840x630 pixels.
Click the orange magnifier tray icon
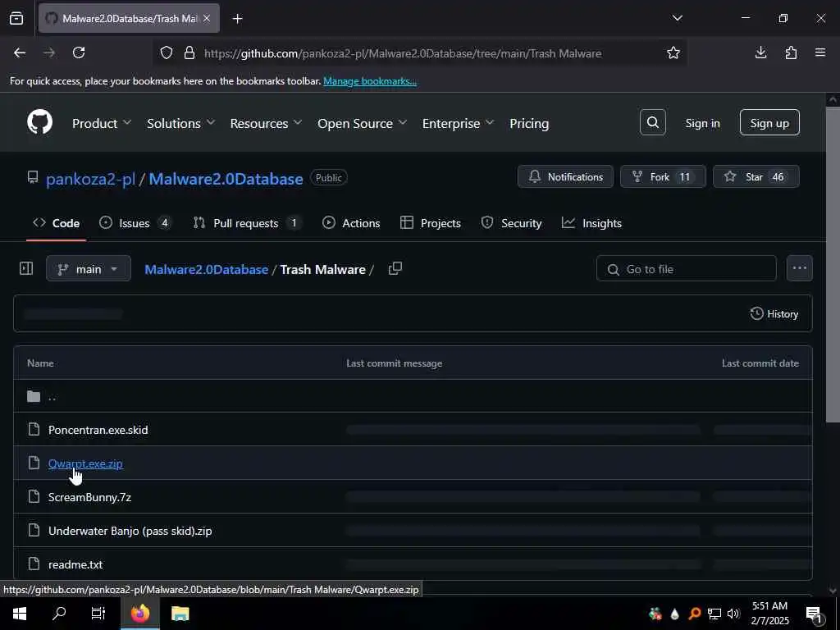[x=694, y=614]
